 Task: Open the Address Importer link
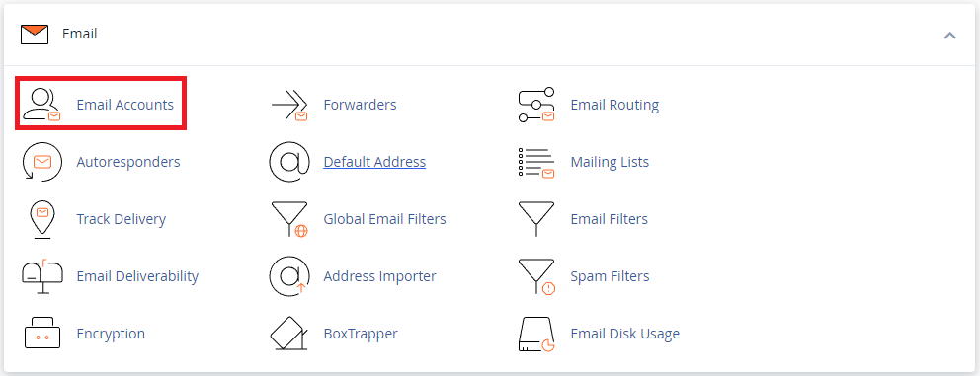coord(379,276)
